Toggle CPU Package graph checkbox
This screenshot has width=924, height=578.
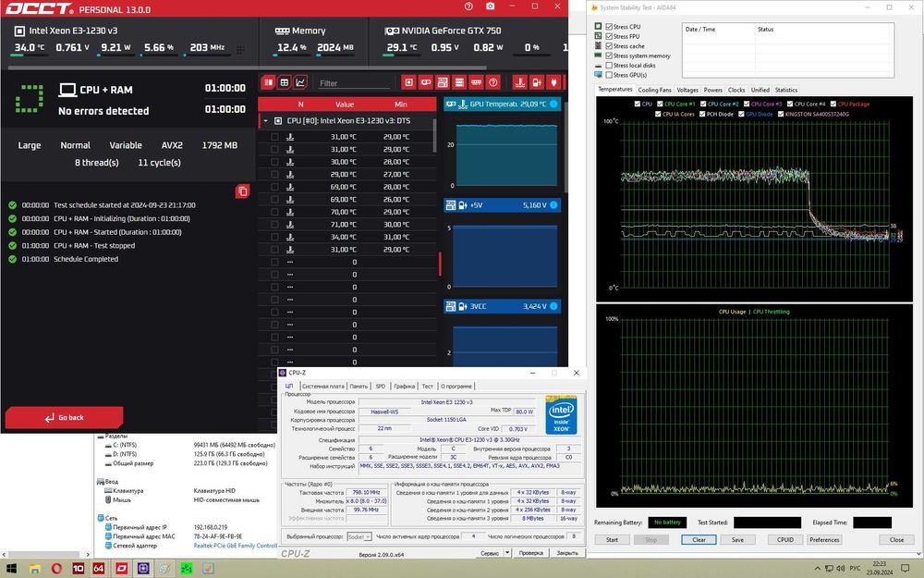pos(833,104)
